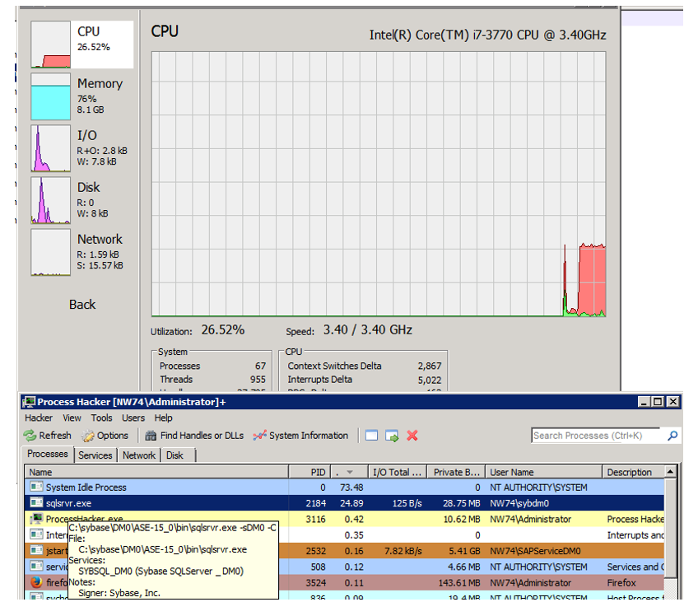The width and height of the screenshot is (698, 616).
Task: Click the Processes count 67
Action: click(260, 366)
